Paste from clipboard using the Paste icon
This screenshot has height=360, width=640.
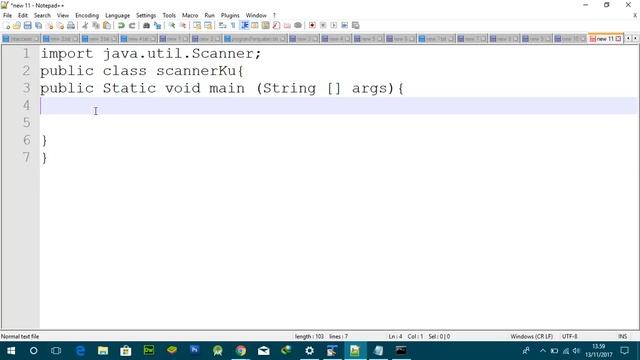[x=107, y=26]
